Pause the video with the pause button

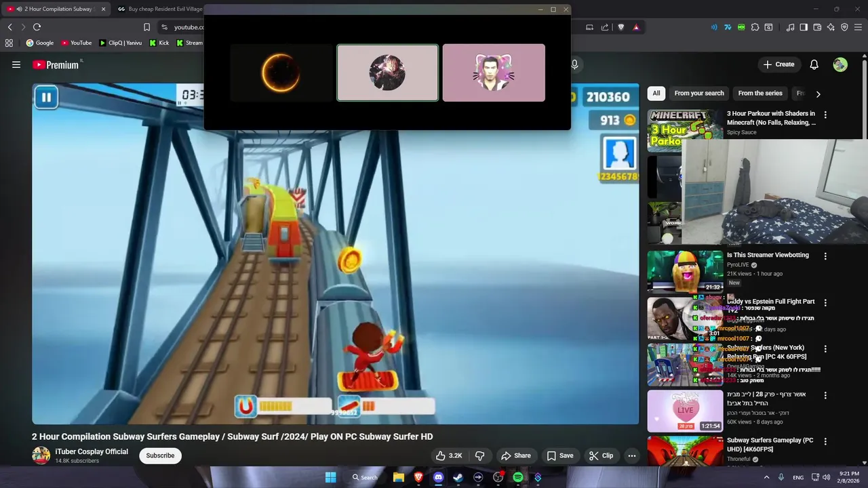coord(46,98)
